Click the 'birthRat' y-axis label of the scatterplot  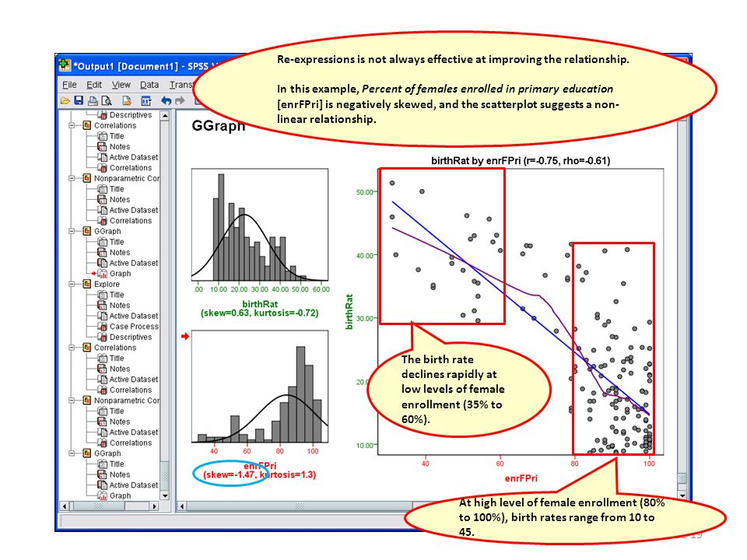click(x=349, y=312)
